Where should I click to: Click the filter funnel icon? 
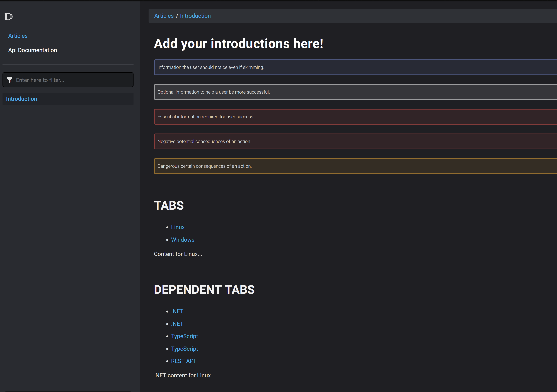pos(9,80)
